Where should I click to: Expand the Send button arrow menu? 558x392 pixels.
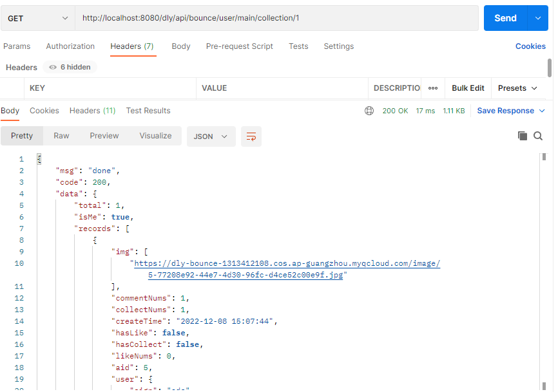click(538, 19)
